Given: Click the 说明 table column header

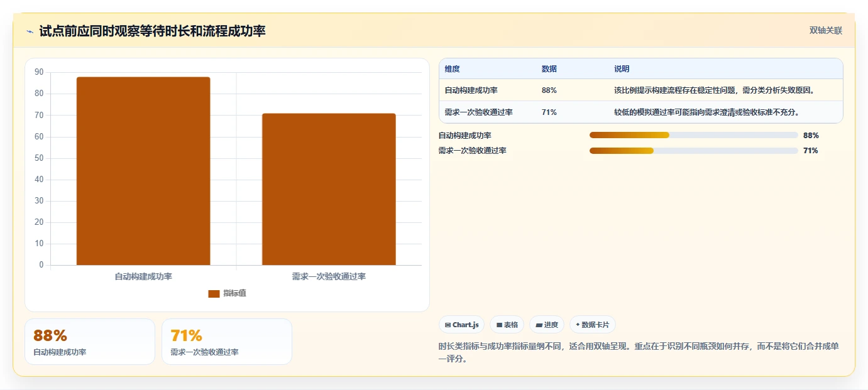Looking at the screenshot, I should [622, 69].
